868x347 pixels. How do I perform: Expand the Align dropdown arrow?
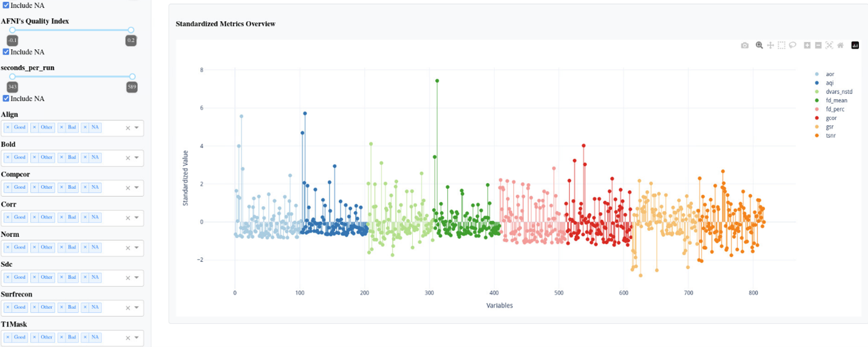pyautogui.click(x=137, y=128)
